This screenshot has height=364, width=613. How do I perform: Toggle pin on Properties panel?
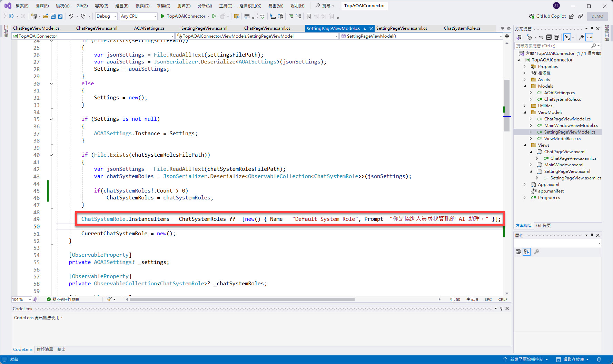(592, 235)
